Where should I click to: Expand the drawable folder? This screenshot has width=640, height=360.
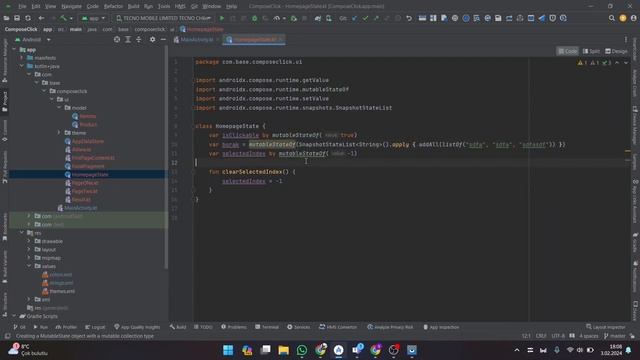coord(29,241)
